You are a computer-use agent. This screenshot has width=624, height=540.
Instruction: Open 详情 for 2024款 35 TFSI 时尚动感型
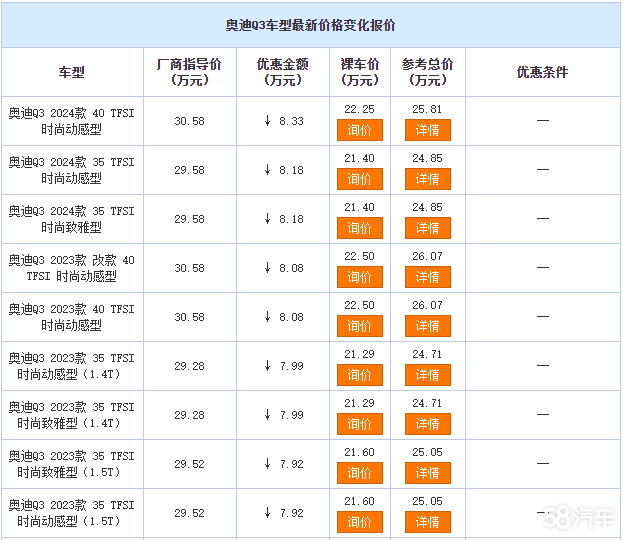point(428,179)
